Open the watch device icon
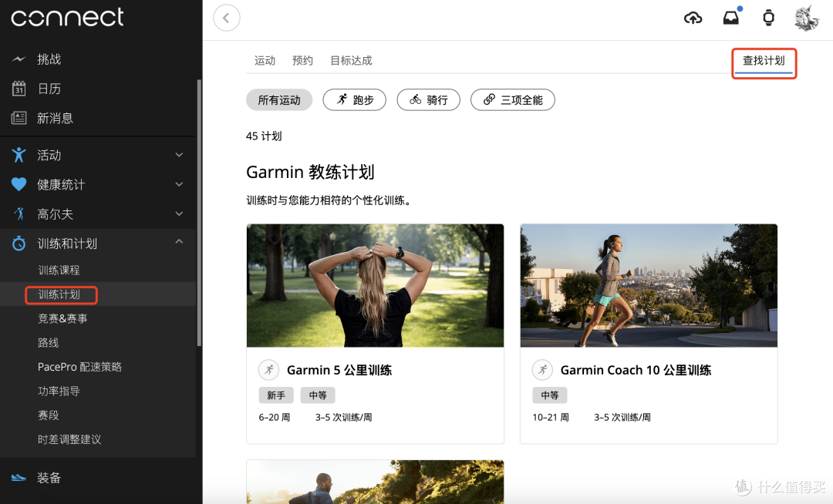This screenshot has height=504, width=833. 768,18
